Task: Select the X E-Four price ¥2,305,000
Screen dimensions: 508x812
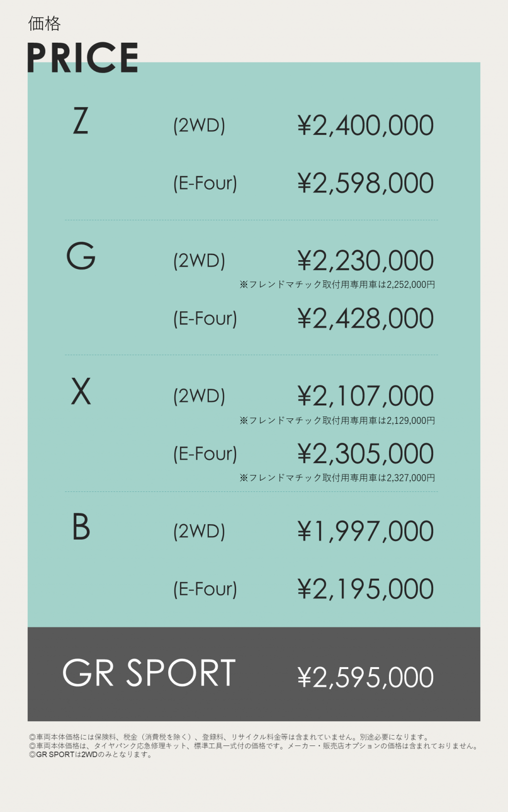Action: (x=366, y=454)
